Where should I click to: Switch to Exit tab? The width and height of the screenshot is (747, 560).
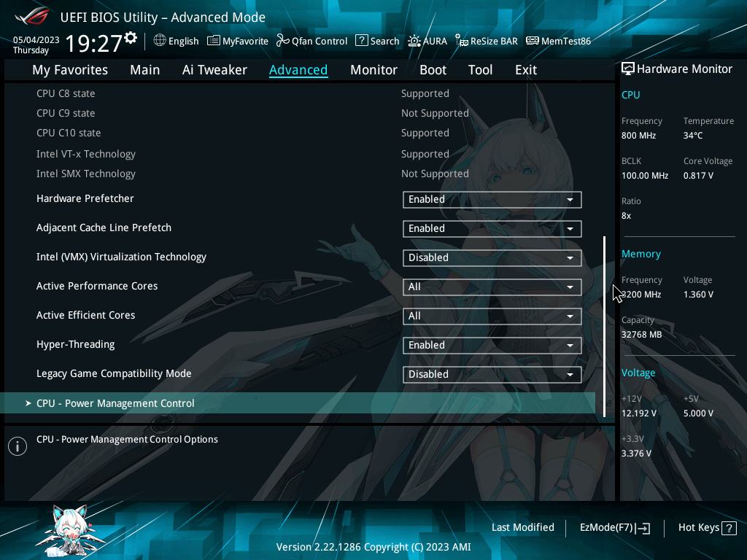pyautogui.click(x=526, y=70)
